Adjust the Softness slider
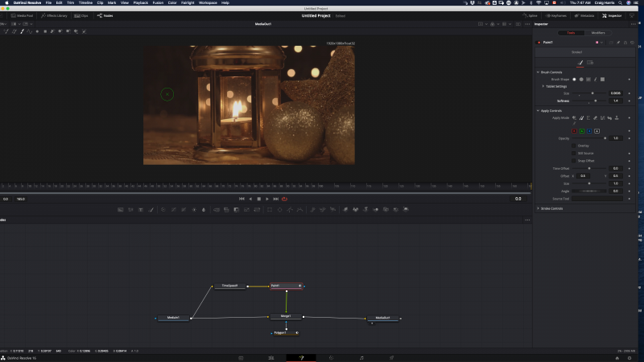The image size is (644, 362). tap(594, 101)
